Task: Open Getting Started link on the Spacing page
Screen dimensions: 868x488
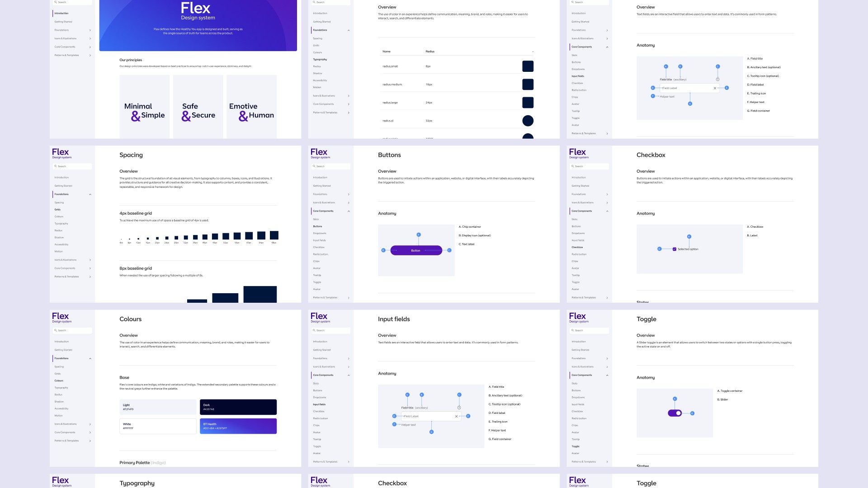Action: pos(63,186)
